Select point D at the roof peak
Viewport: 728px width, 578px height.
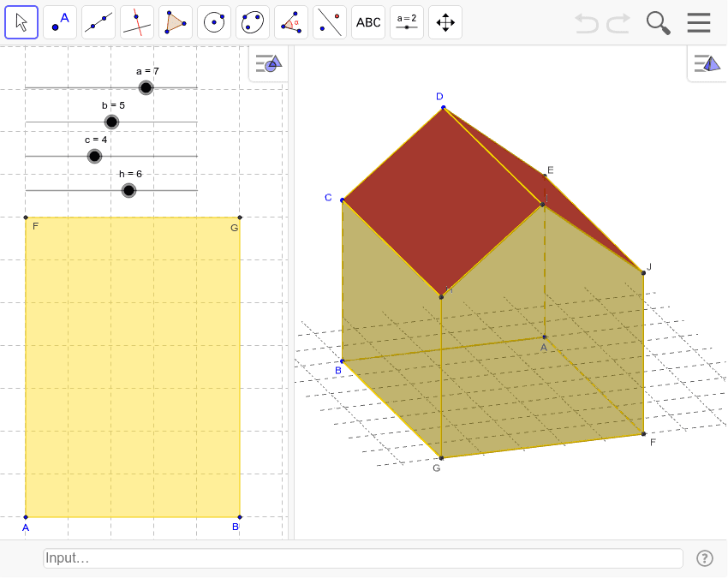(x=444, y=108)
